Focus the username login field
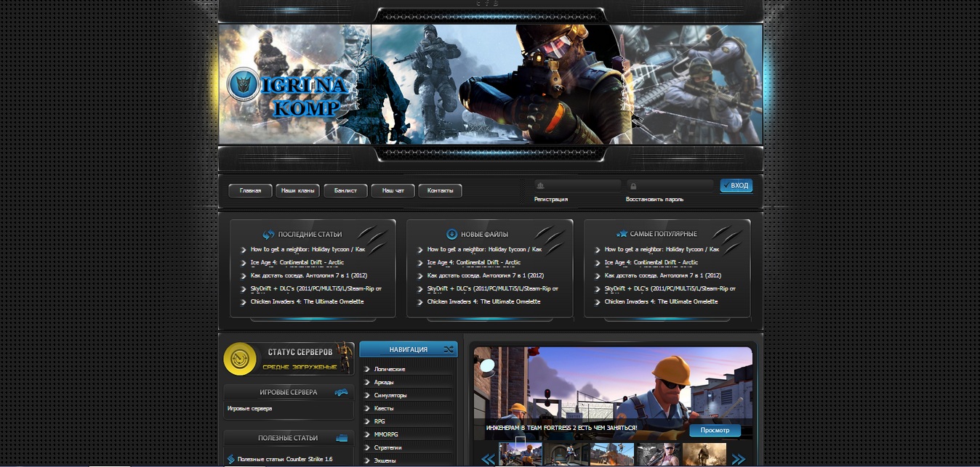This screenshot has width=980, height=467. point(578,186)
